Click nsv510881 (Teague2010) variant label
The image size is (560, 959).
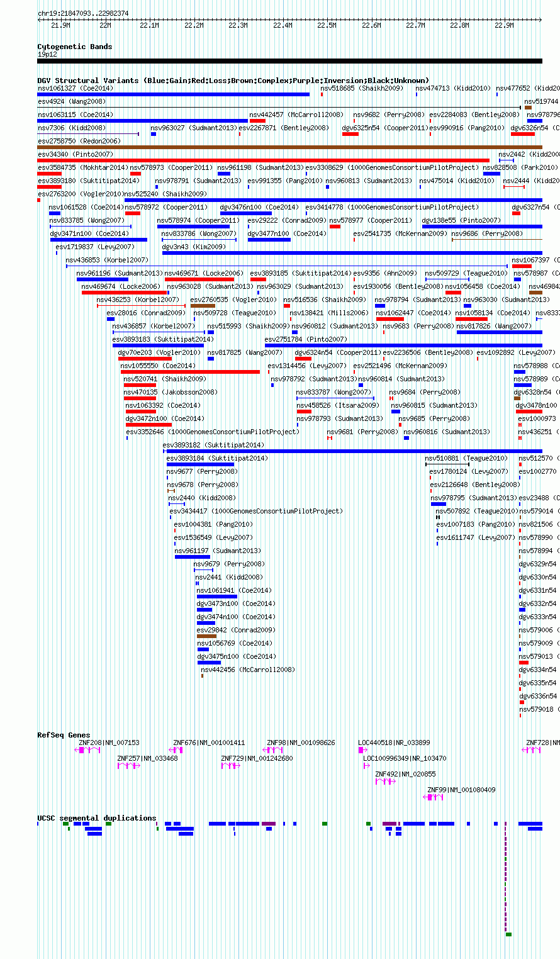point(466,459)
